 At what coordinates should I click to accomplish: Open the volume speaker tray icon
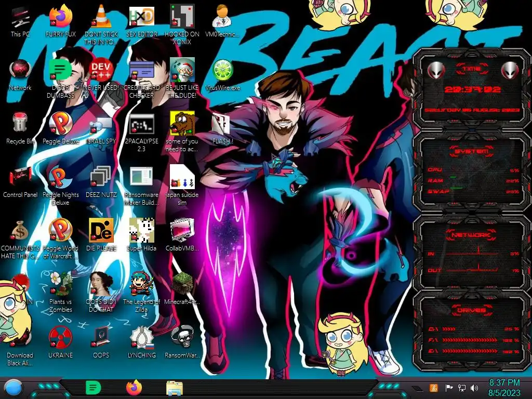click(474, 388)
